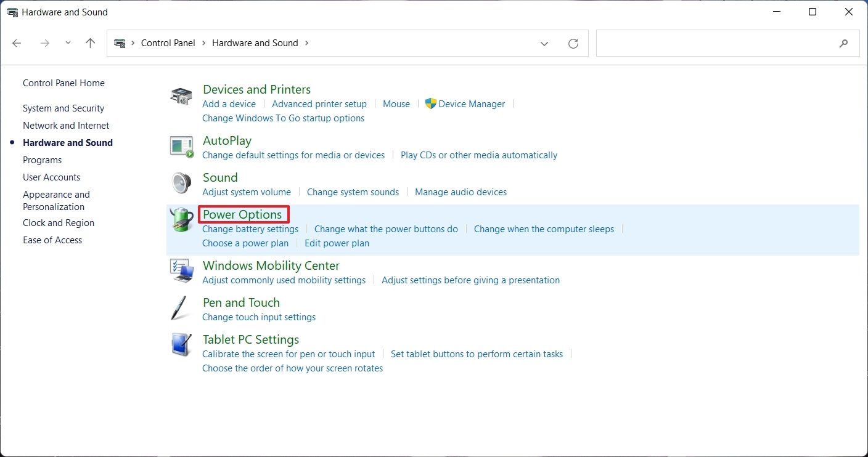
Task: Click the search magnifier icon
Action: tap(844, 43)
